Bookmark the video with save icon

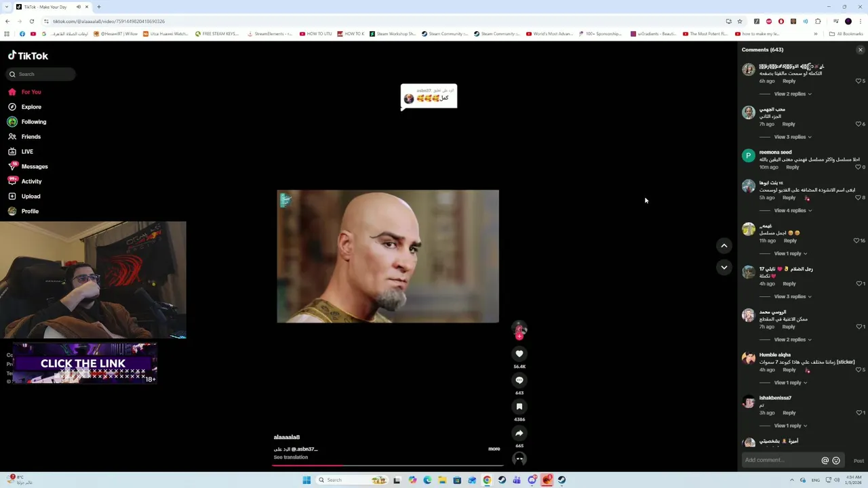coord(519,407)
